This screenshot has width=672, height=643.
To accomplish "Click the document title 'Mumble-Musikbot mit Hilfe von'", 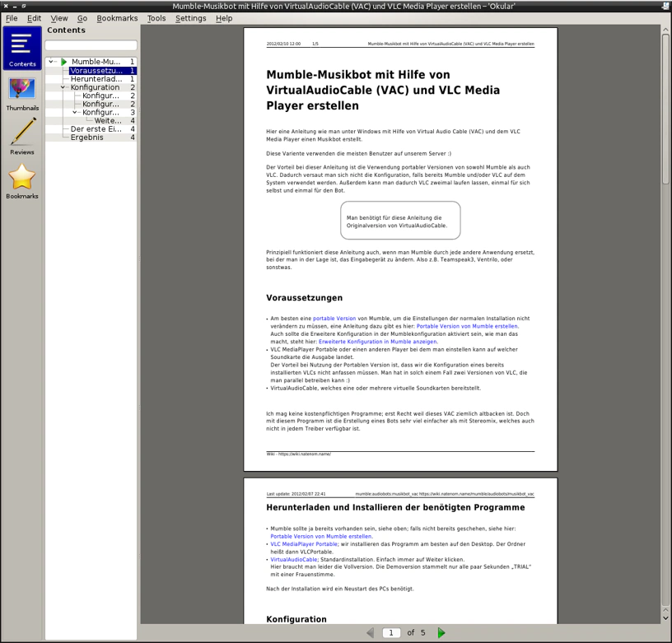I will tap(358, 75).
